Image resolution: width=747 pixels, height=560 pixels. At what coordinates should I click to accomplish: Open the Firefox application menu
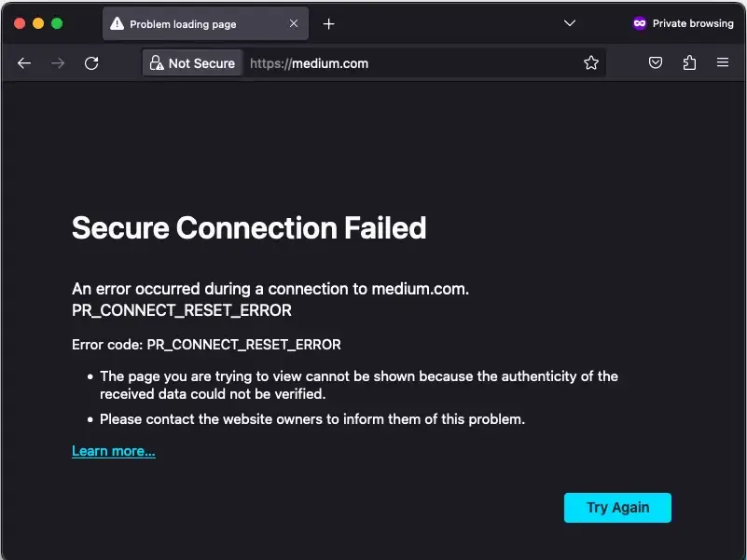click(x=722, y=62)
